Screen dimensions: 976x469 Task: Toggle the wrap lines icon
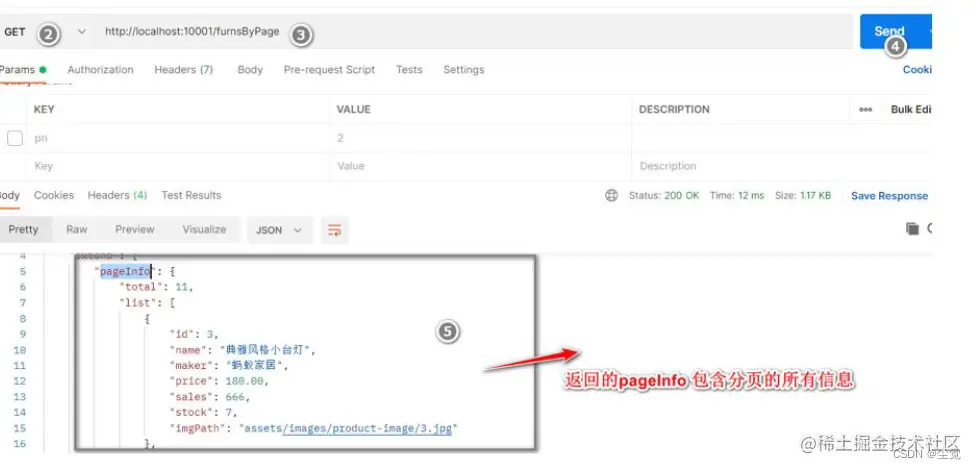tap(335, 230)
